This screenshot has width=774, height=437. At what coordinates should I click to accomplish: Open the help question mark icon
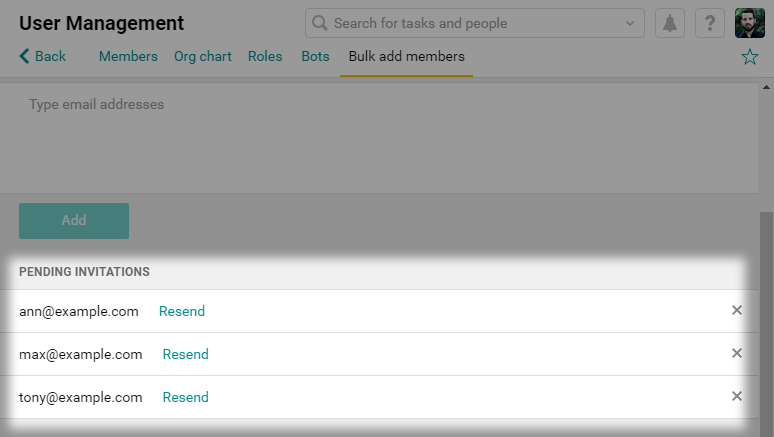[x=709, y=23]
